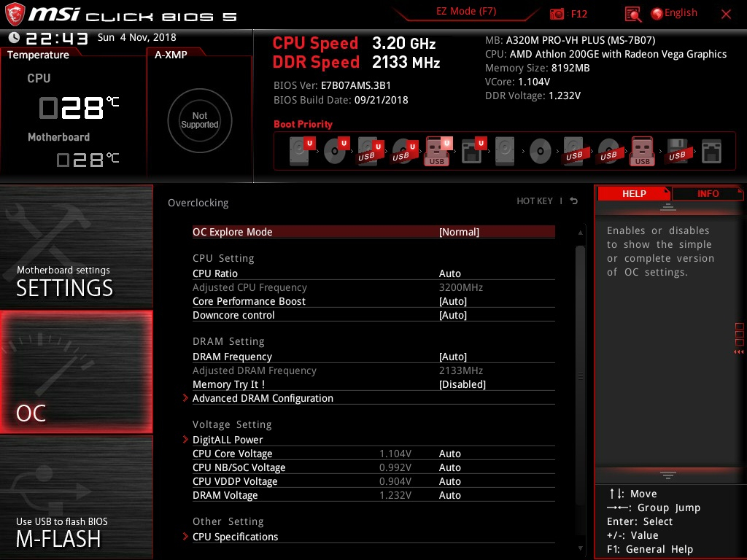Open the SETTINGS motherboard menu
The height and width of the screenshot is (560, 747).
(x=76, y=246)
